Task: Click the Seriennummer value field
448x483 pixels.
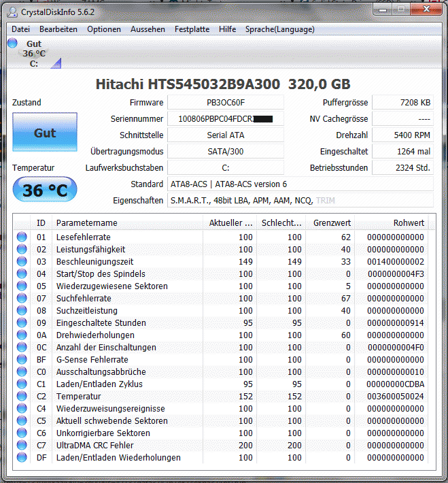Action: 226,119
